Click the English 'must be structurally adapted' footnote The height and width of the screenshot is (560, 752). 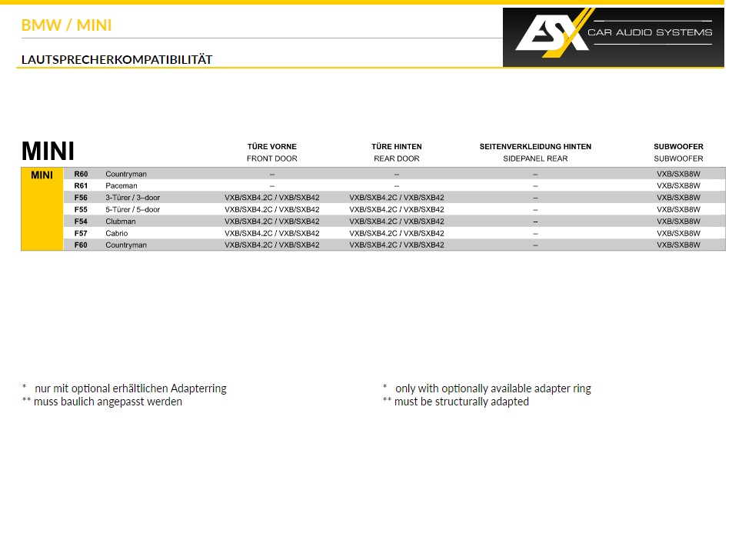(456, 402)
